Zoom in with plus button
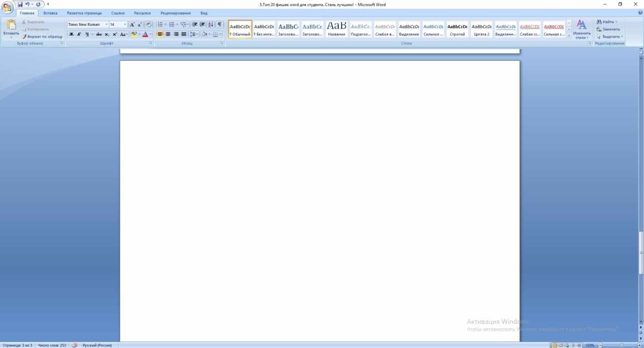The height and width of the screenshot is (348, 644). tap(638, 345)
